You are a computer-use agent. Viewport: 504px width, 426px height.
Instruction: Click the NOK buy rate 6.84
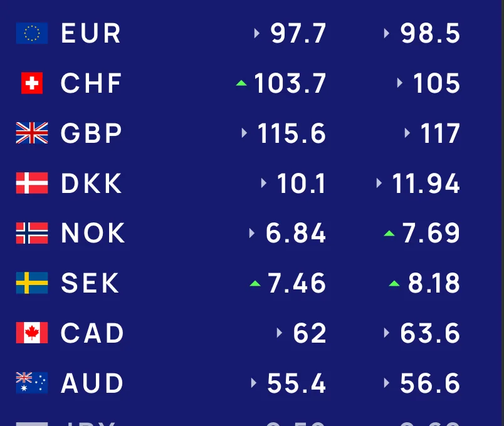click(x=296, y=233)
